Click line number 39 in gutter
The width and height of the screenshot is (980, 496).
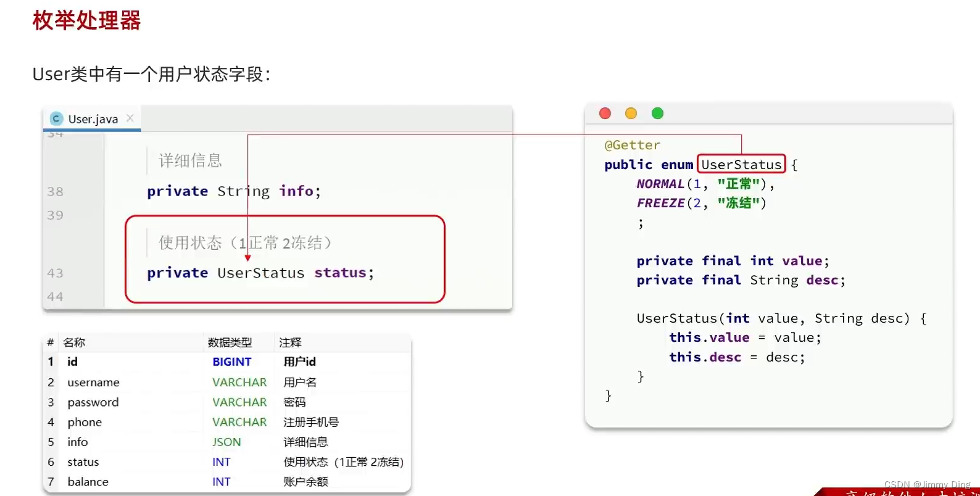pyautogui.click(x=55, y=215)
